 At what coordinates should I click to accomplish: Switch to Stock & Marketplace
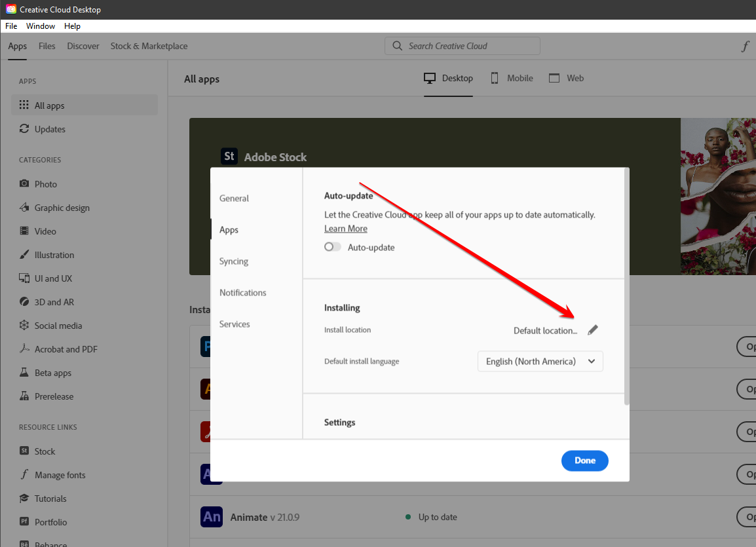(x=149, y=46)
